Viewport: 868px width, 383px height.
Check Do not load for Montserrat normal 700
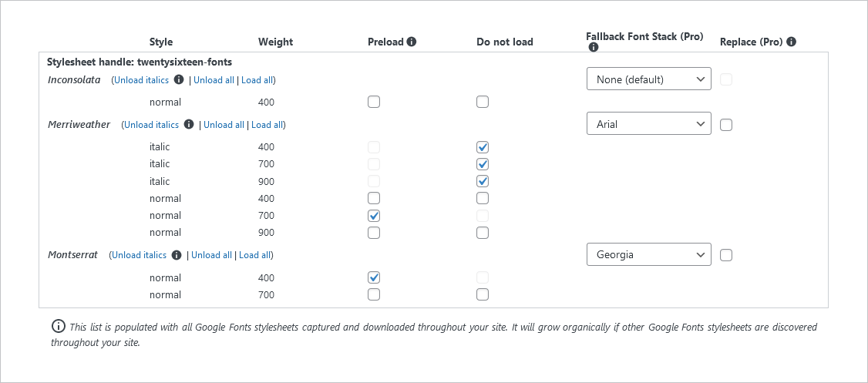coord(483,294)
